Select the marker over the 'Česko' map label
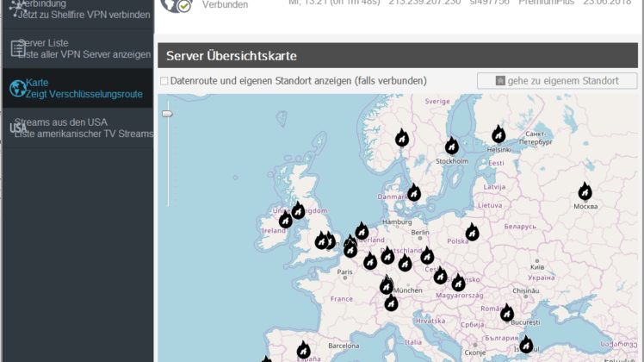This screenshot has width=644, height=362. pos(440,275)
